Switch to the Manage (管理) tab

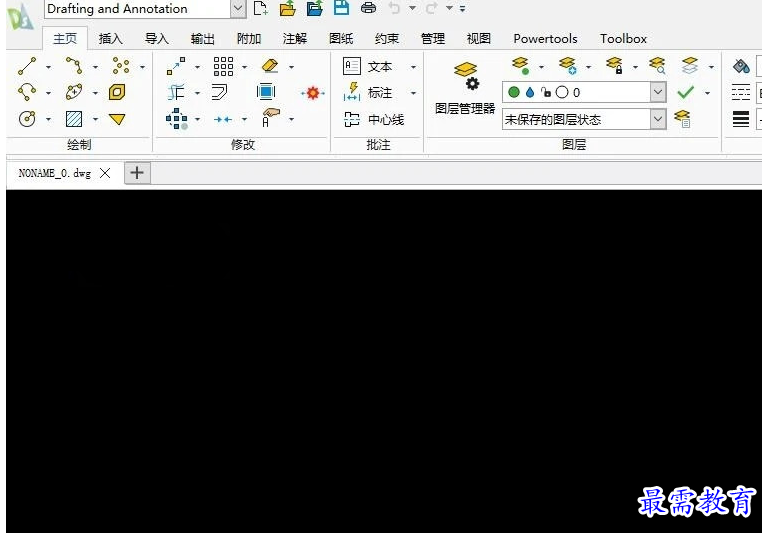click(x=433, y=38)
